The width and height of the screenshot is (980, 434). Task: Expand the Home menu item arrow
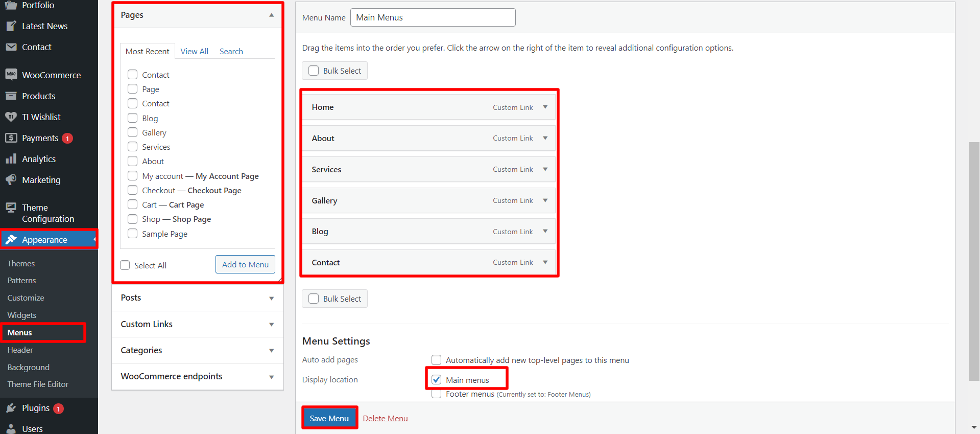click(x=545, y=107)
